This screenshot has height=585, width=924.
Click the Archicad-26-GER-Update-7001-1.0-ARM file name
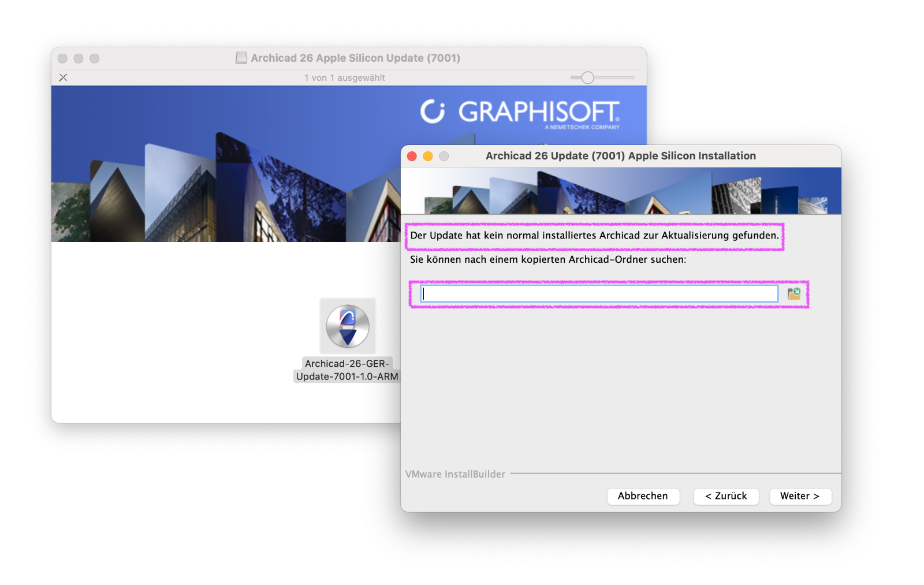click(347, 370)
